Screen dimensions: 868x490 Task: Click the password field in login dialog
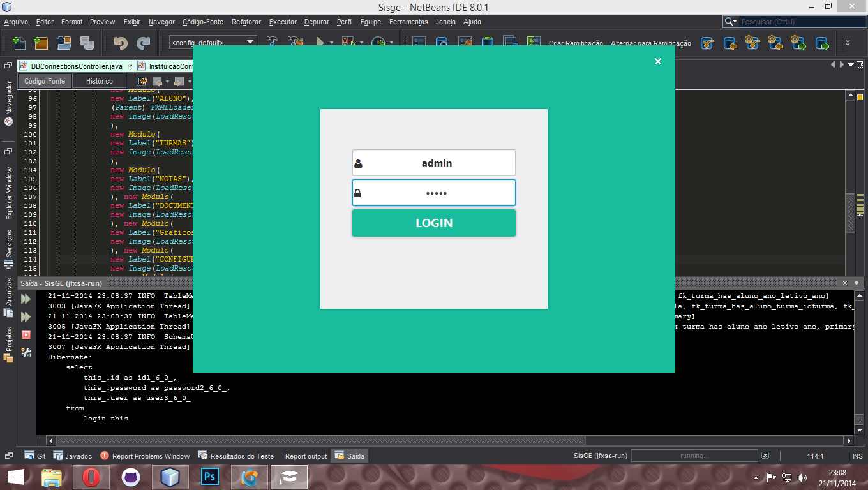point(434,193)
